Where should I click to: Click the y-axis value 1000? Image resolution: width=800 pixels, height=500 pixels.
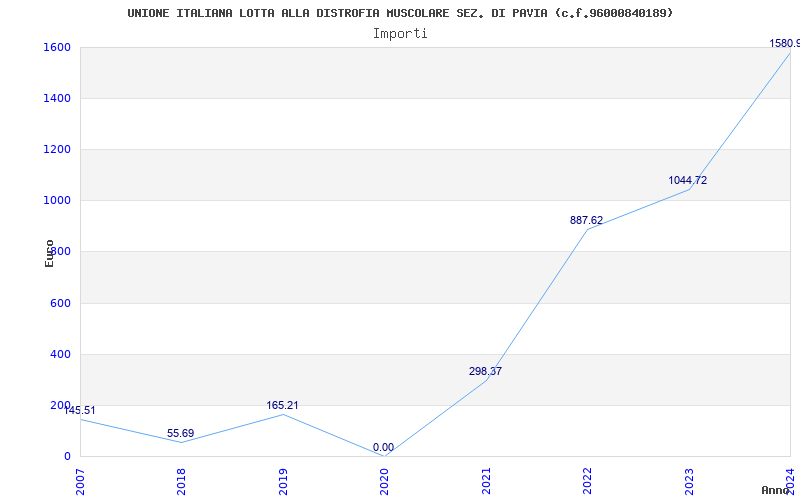point(57,201)
